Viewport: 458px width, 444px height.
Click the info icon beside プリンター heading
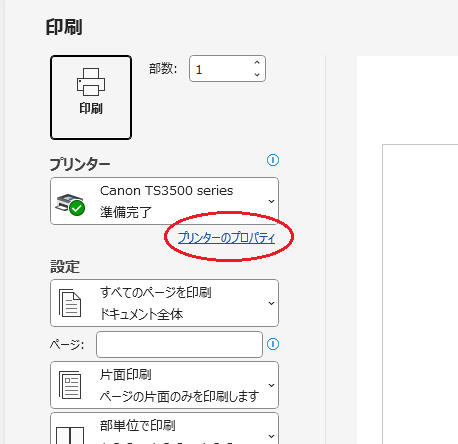273,160
